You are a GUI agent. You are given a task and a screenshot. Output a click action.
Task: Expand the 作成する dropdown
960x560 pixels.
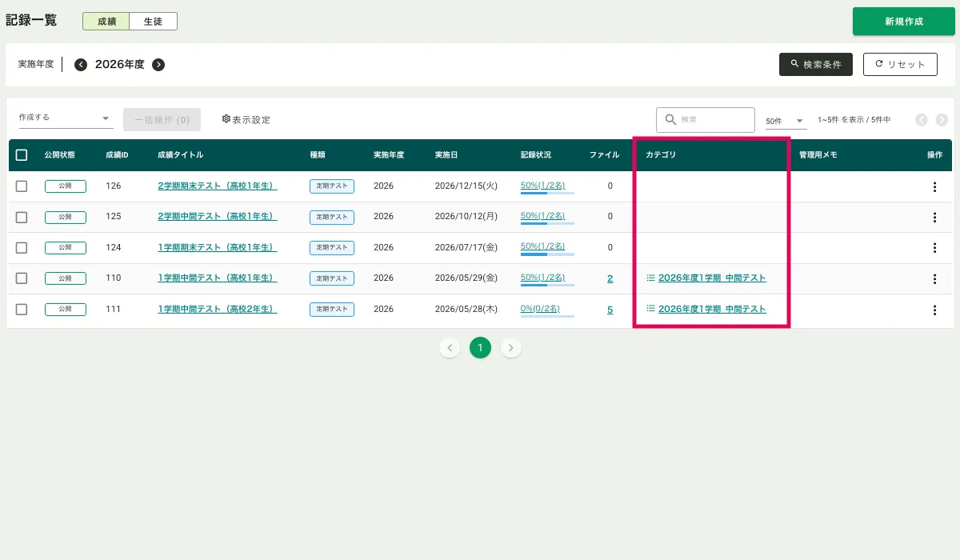pos(65,118)
